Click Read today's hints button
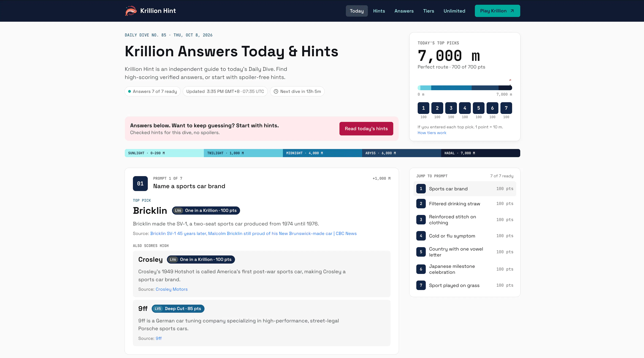644x358 pixels. (x=366, y=129)
